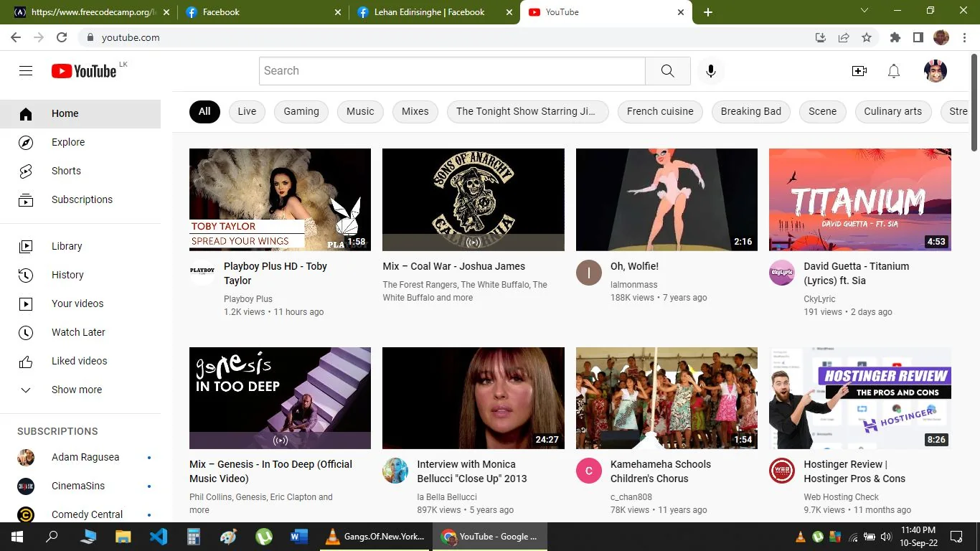Viewport: 980px width, 551px height.
Task: Open the Chrome three-dot menu
Action: tap(964, 37)
